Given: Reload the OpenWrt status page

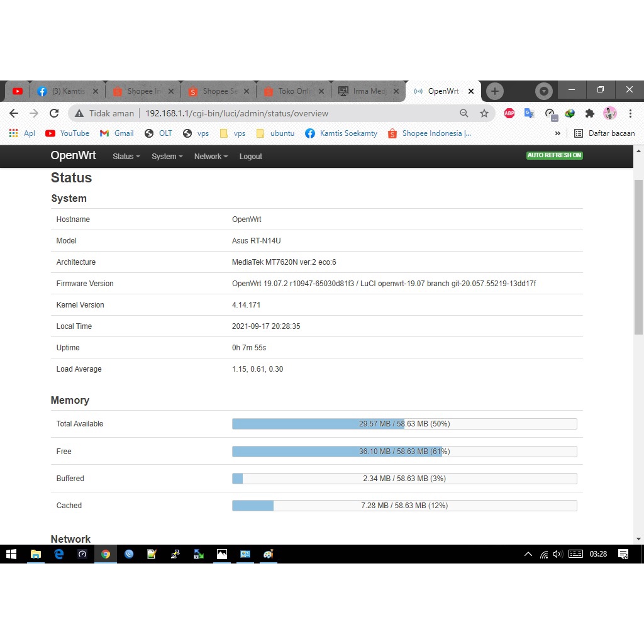Looking at the screenshot, I should click(54, 113).
